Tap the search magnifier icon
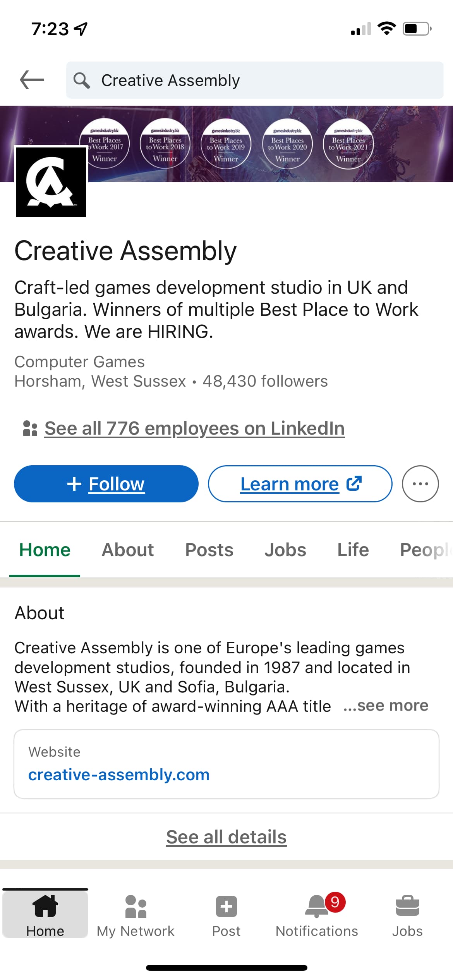The height and width of the screenshot is (980, 453). click(82, 81)
